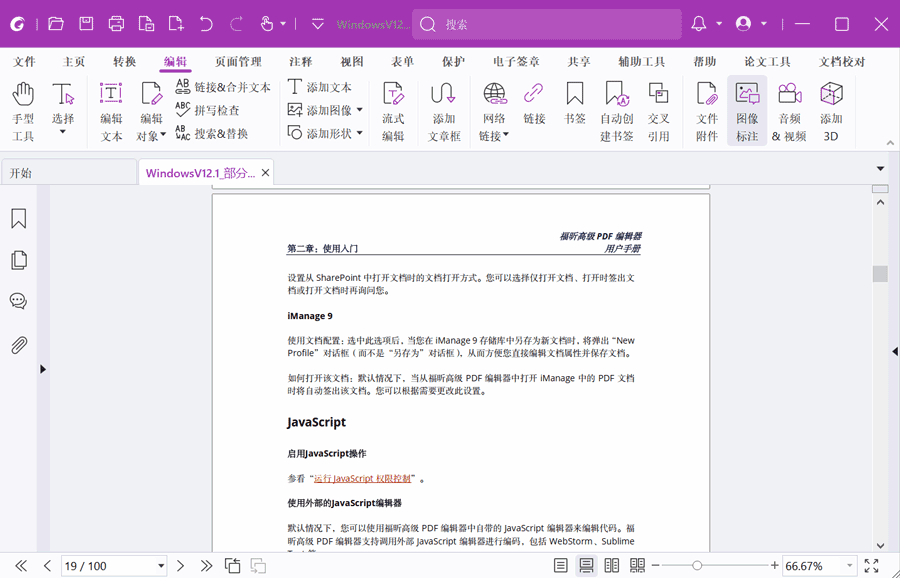Open 添加形状 dropdown arrow
900x578 pixels.
click(x=360, y=133)
